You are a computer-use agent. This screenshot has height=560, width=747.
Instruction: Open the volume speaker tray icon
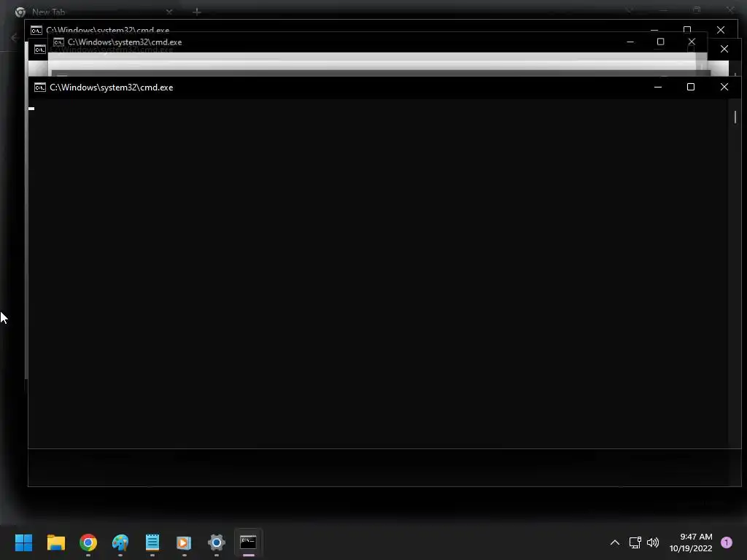[653, 542]
